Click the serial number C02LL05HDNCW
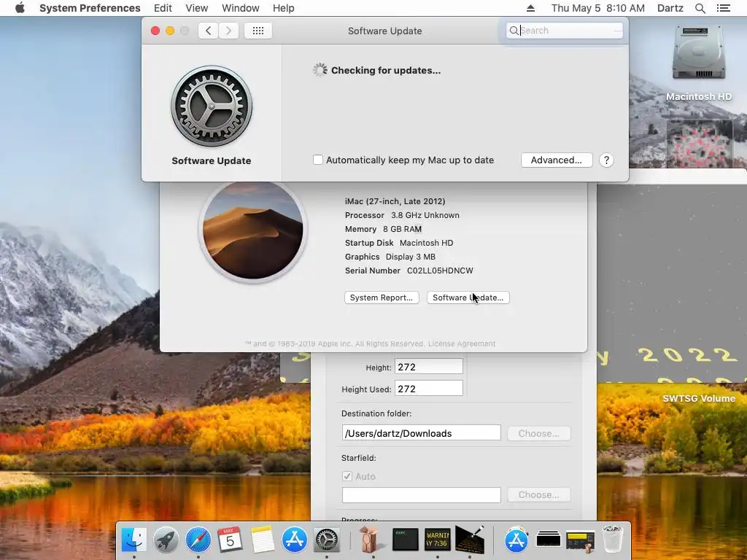 (x=440, y=271)
